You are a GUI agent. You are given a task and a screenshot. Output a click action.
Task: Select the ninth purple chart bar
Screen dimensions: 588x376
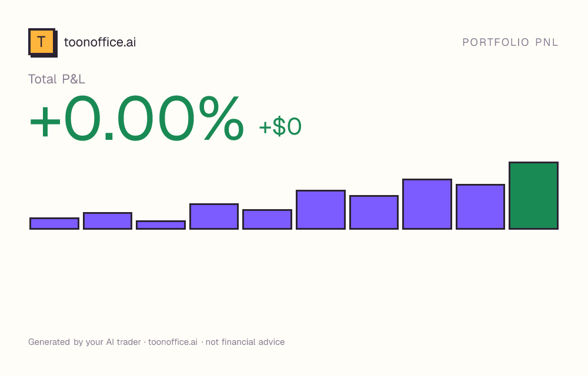(x=480, y=207)
